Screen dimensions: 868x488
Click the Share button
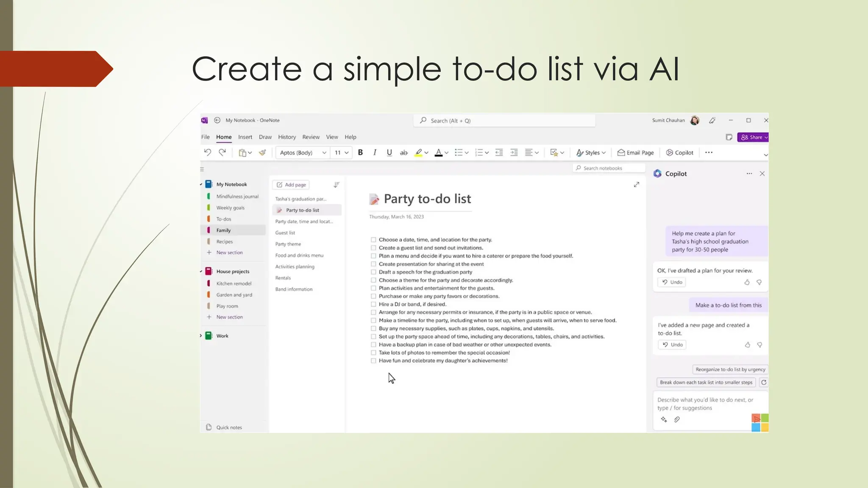753,137
